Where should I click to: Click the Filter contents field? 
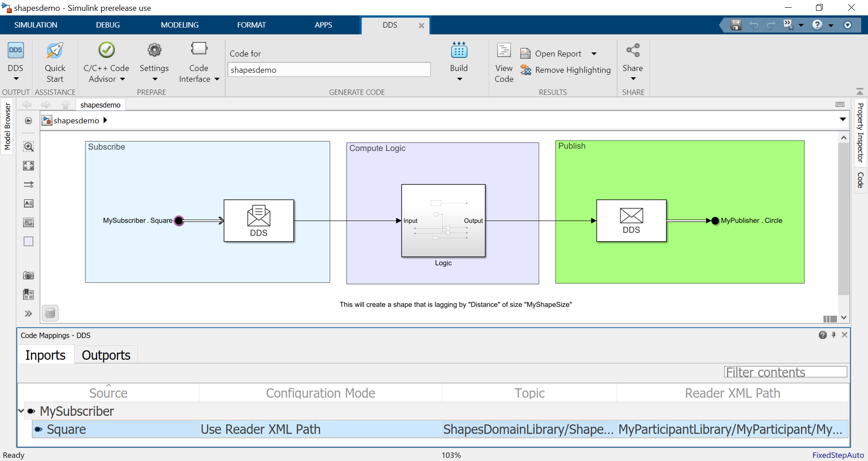pos(785,372)
